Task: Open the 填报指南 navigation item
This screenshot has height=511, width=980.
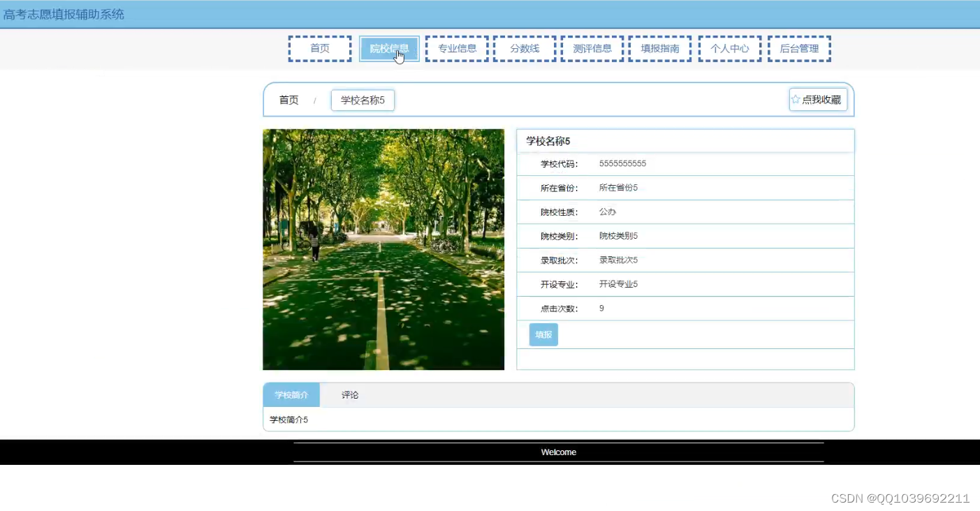Action: (x=660, y=49)
